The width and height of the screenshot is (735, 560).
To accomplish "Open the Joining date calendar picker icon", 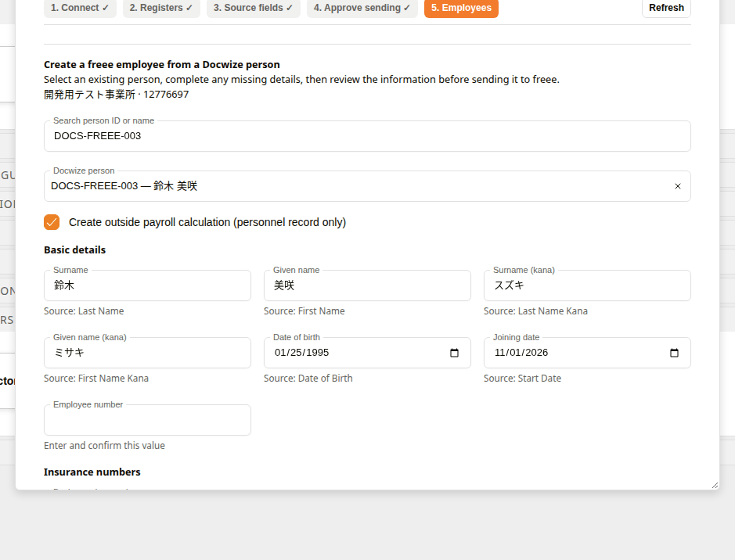I will (674, 353).
